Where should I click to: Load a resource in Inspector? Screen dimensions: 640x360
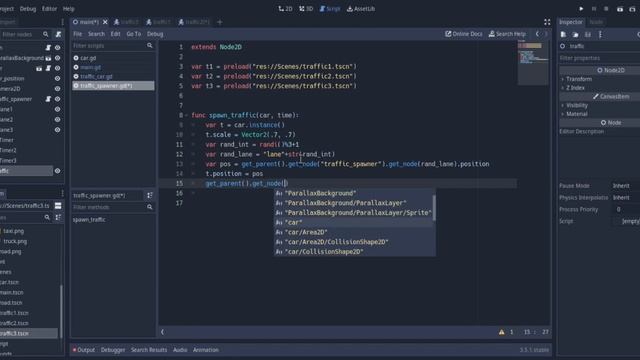click(576, 35)
